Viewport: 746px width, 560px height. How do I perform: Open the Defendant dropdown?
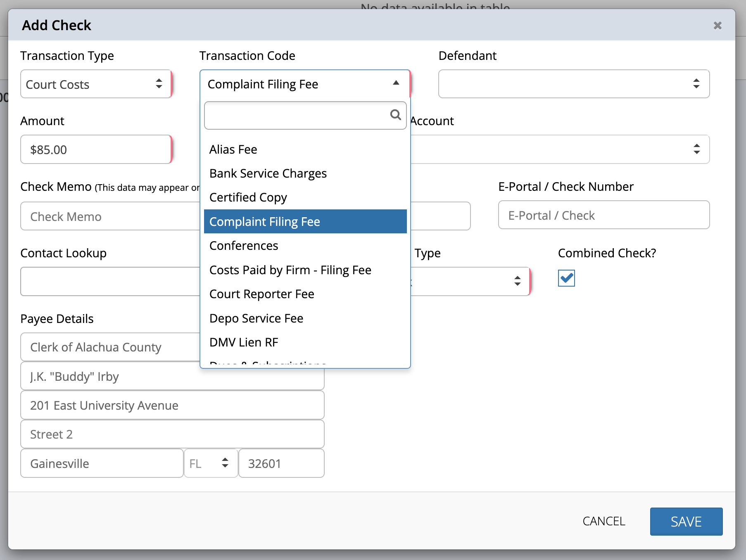(573, 84)
